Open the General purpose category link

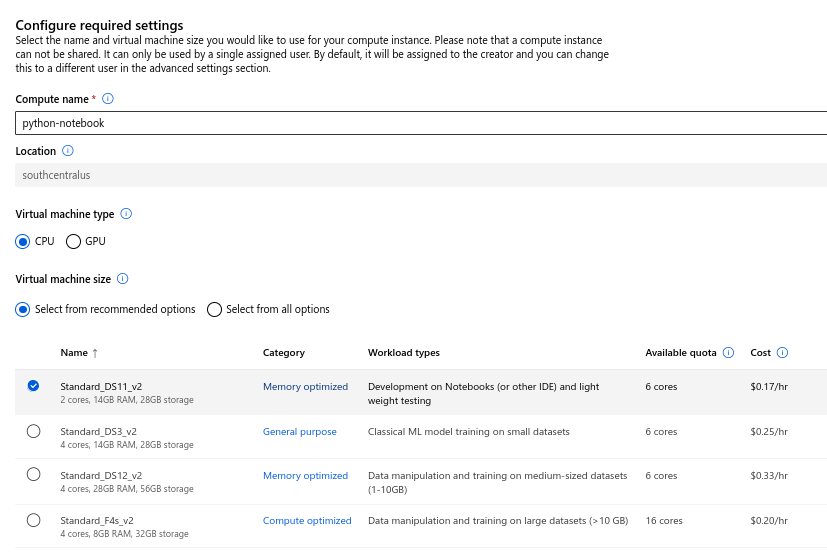[300, 432]
